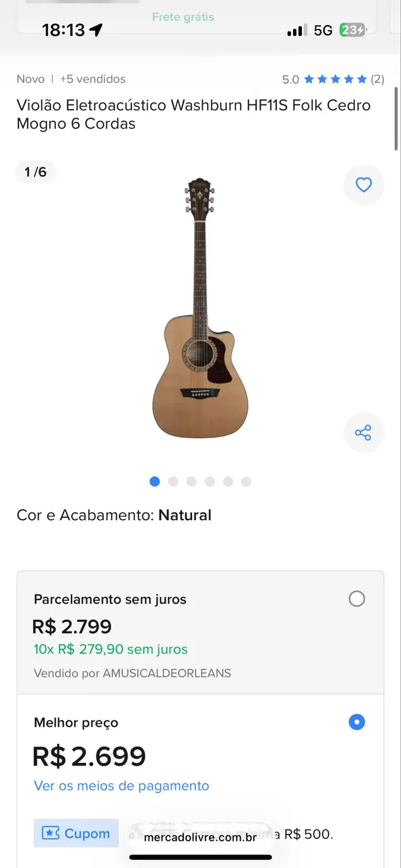
Task: Tap the location arrow in status bar
Action: pyautogui.click(x=96, y=30)
